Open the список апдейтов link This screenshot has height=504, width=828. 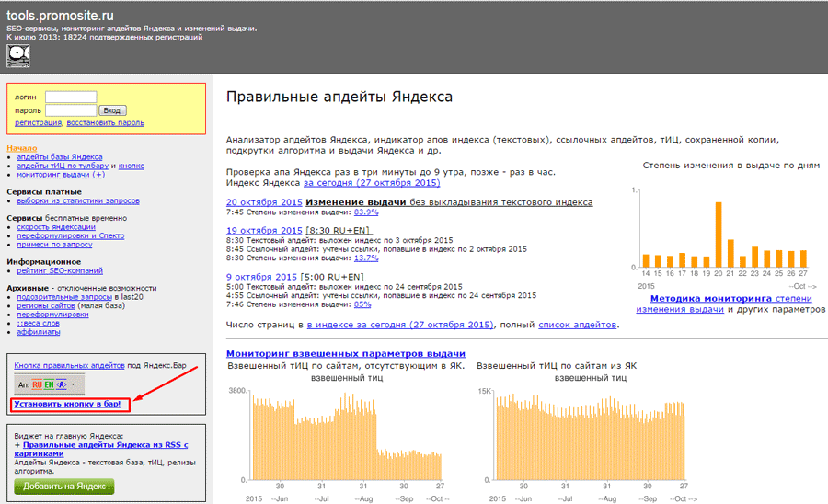coord(577,325)
